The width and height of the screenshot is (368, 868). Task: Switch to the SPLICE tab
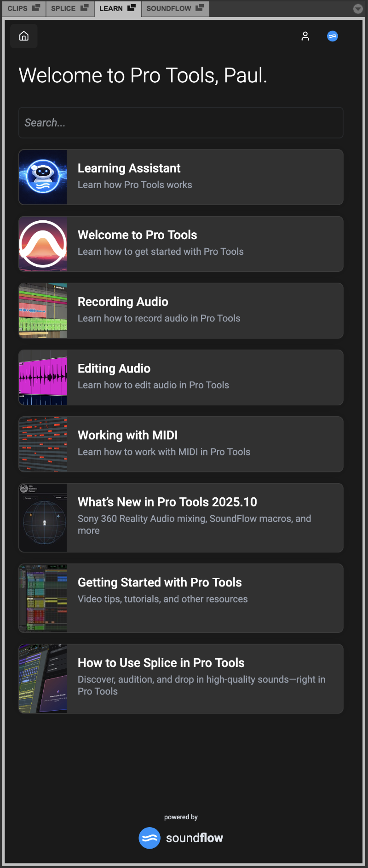[x=70, y=9]
